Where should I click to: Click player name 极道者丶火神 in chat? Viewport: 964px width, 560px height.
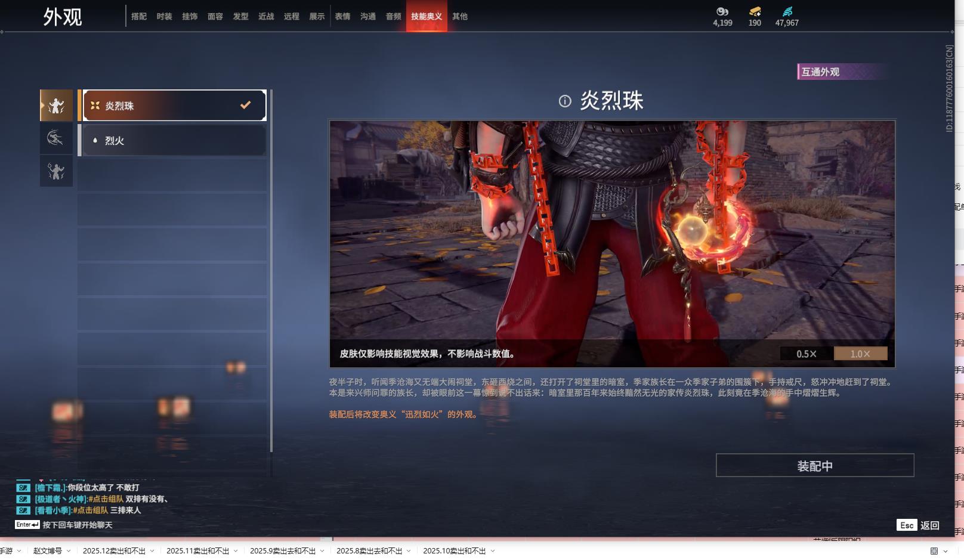(x=61, y=499)
